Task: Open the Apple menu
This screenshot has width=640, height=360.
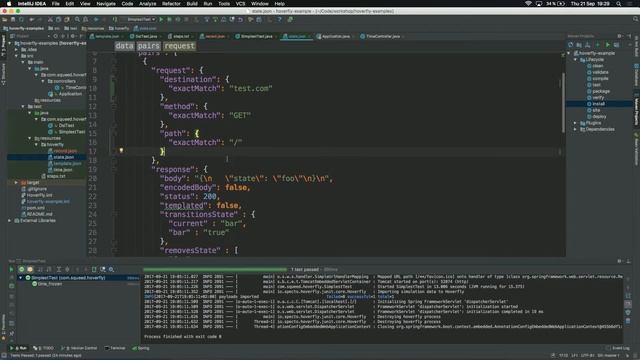Action: 9,4
